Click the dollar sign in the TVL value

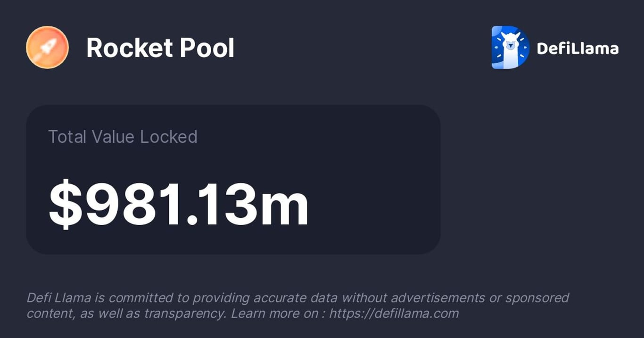[66, 204]
